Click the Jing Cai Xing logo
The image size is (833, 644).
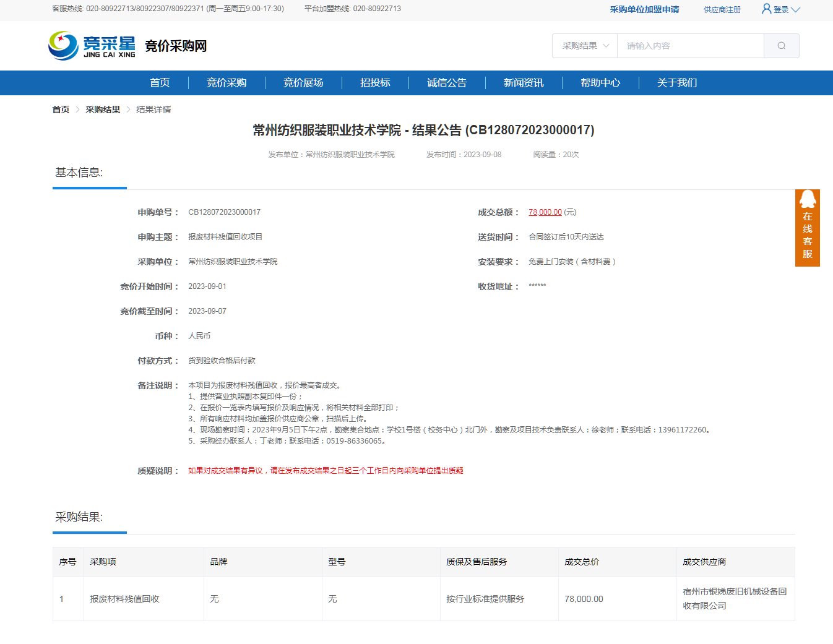(x=92, y=46)
